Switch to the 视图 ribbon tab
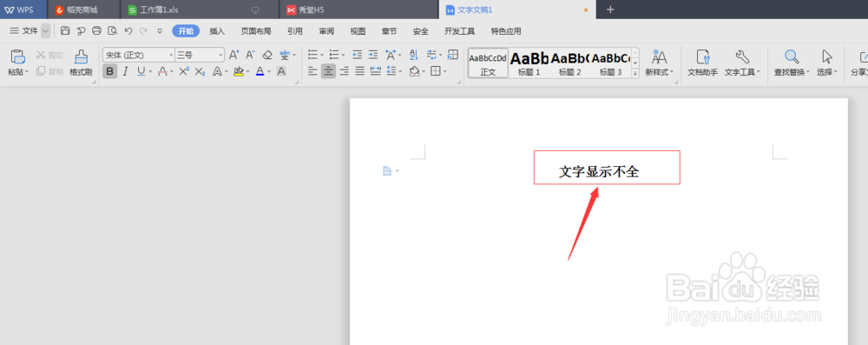 pos(358,31)
